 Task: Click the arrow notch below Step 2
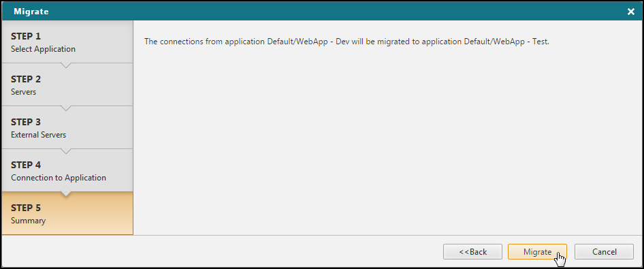(66, 108)
